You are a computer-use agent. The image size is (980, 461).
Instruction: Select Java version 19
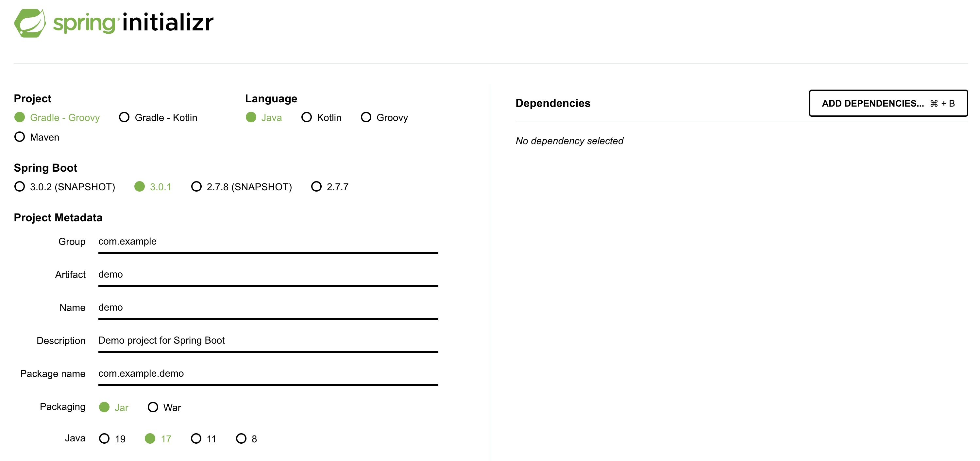(x=104, y=438)
